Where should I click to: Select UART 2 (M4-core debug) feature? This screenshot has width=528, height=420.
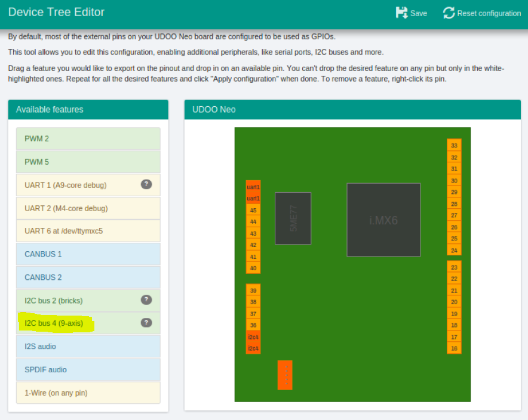(88, 208)
